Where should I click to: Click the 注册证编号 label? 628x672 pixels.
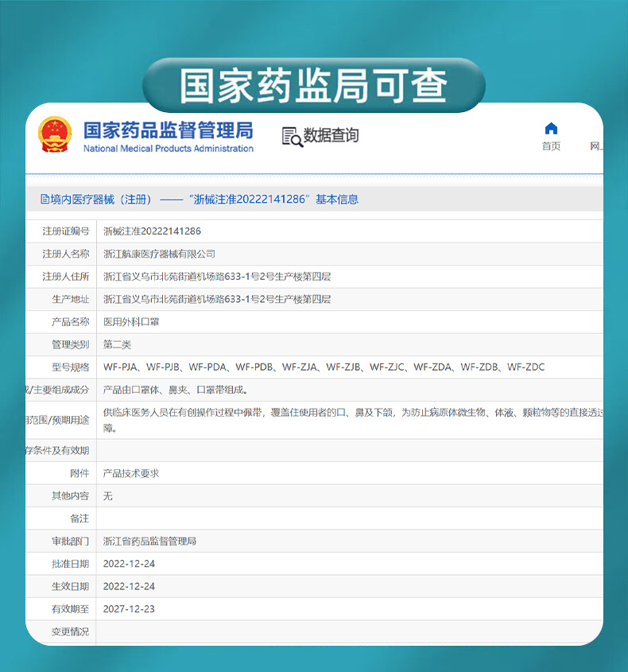[x=65, y=231]
